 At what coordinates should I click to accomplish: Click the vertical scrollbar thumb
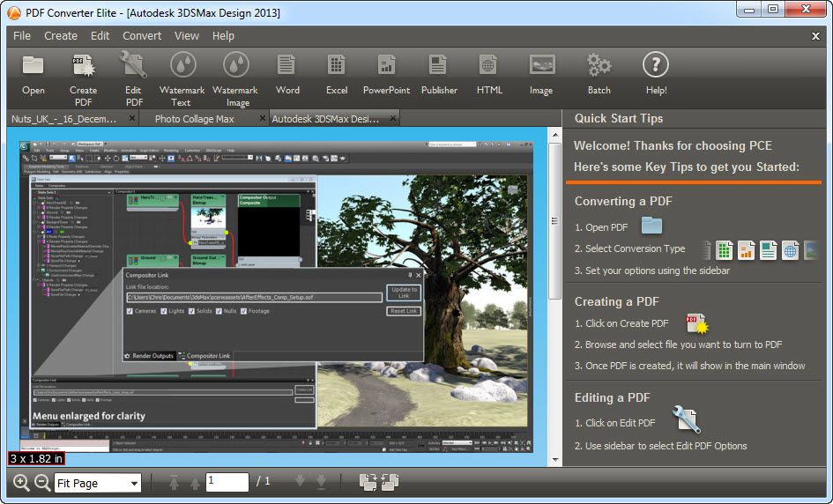pyautogui.click(x=555, y=220)
